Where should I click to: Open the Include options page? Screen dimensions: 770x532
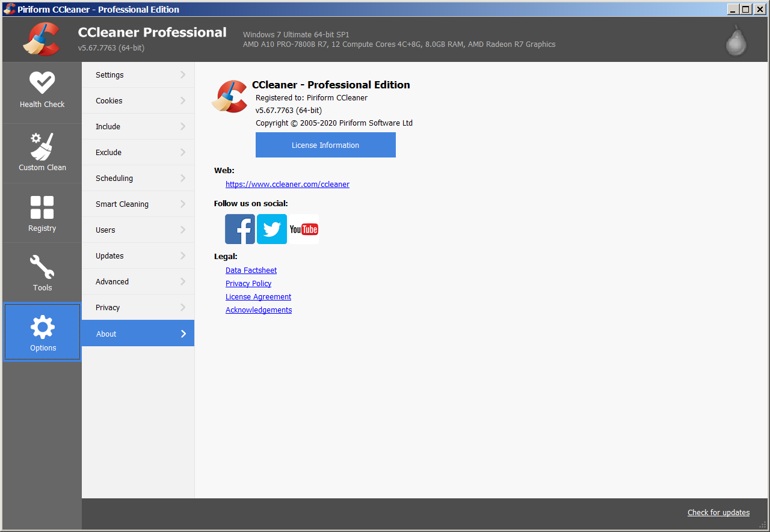point(138,126)
